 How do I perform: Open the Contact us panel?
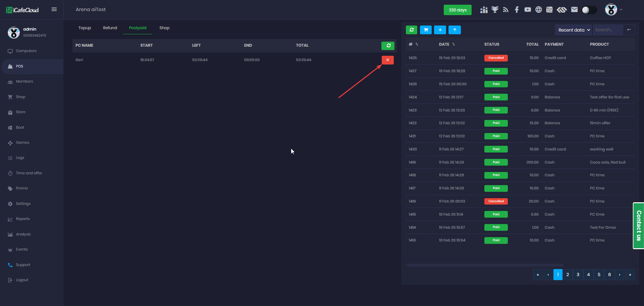point(638,226)
